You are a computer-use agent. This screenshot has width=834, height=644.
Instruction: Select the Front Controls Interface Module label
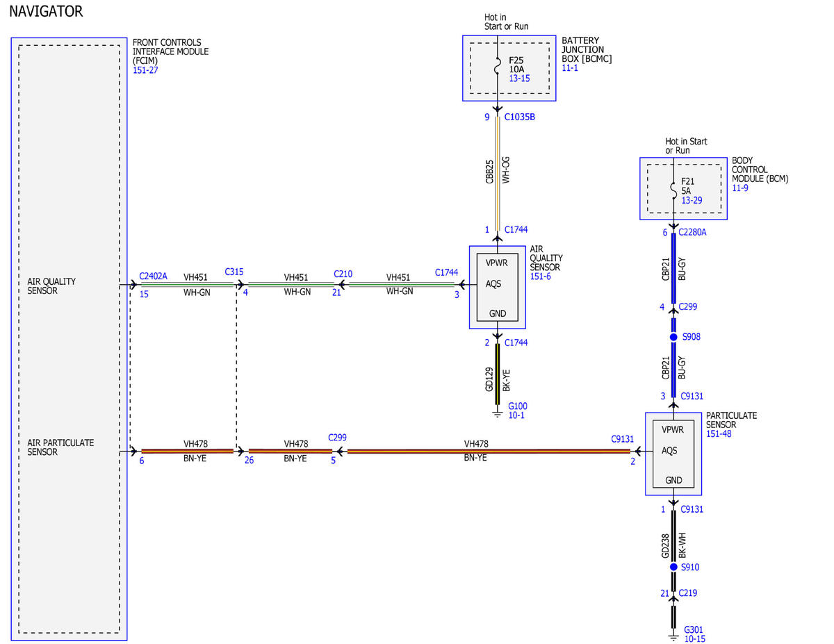click(x=170, y=51)
